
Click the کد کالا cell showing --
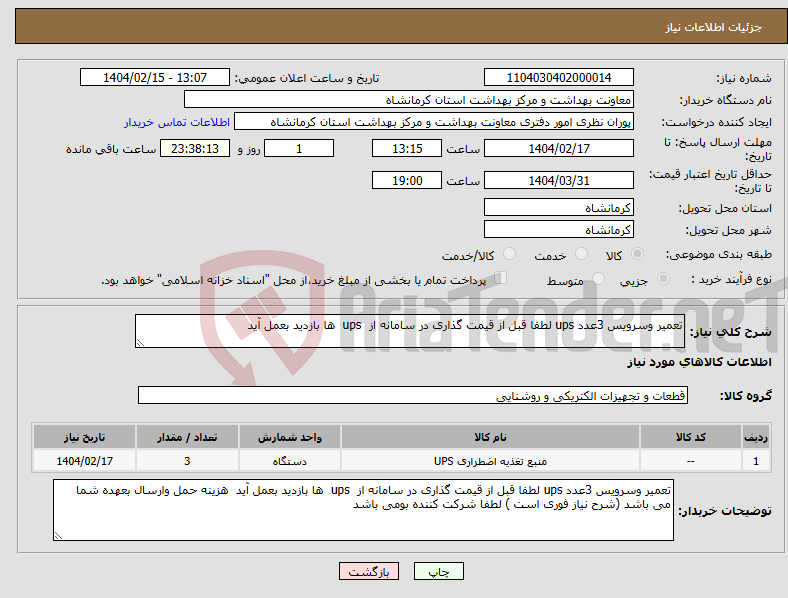tap(691, 461)
